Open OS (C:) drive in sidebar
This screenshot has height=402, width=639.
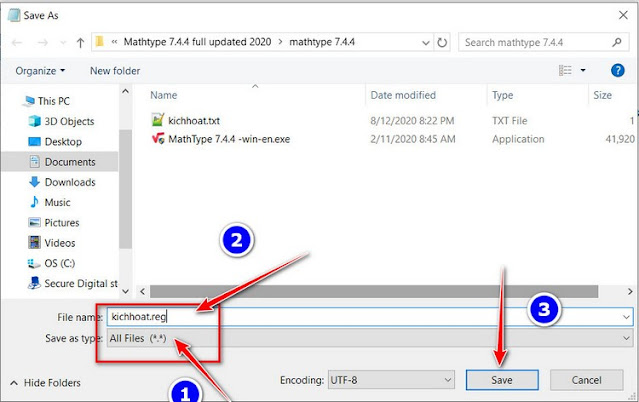(60, 263)
